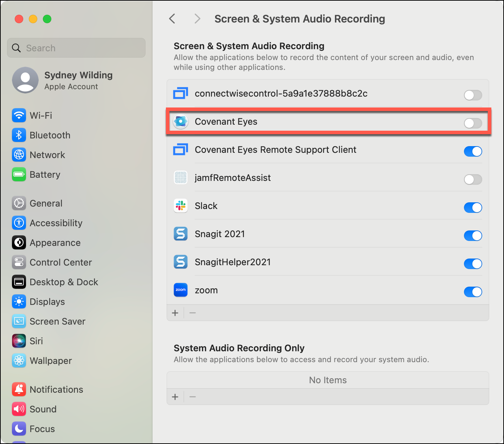Screen dimensions: 504x444
Task: Click the General gear icon
Action: coord(19,203)
